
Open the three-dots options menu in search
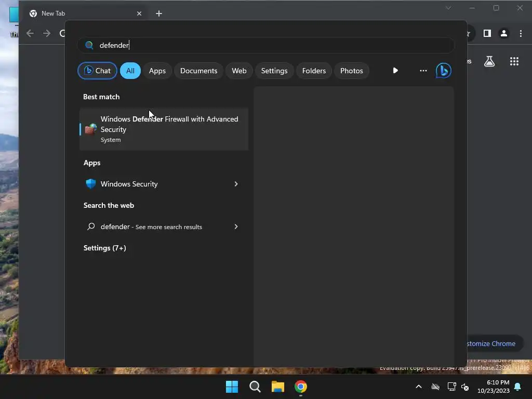point(423,71)
